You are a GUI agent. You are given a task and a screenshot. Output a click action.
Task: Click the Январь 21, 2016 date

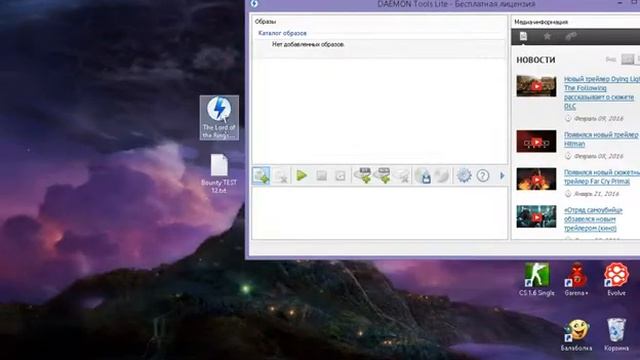tap(597, 194)
